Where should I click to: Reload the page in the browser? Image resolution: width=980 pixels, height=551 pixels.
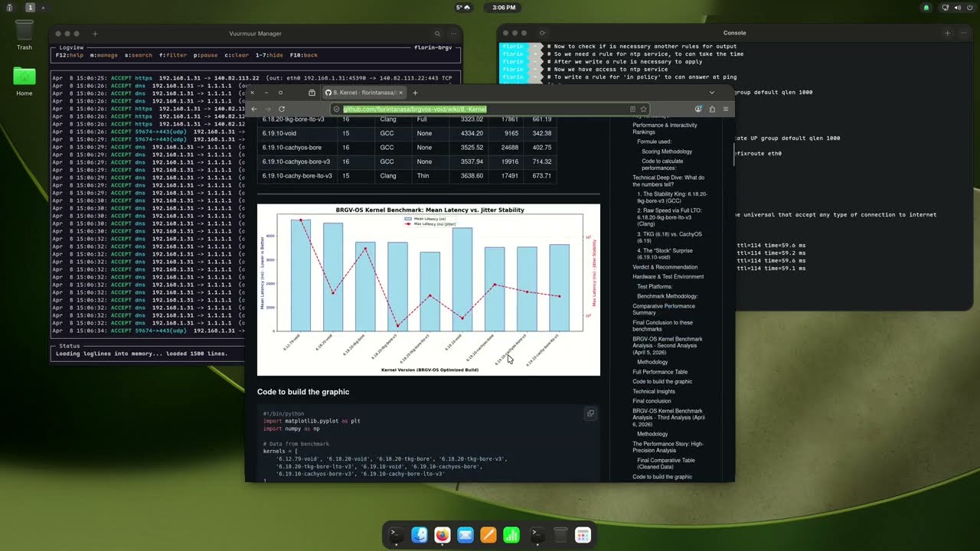[x=282, y=109]
